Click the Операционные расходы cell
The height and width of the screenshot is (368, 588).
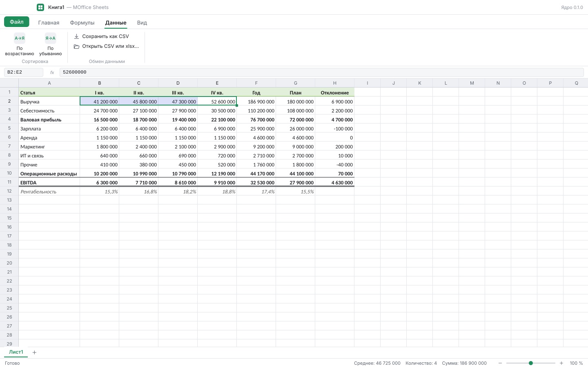pyautogui.click(x=49, y=173)
